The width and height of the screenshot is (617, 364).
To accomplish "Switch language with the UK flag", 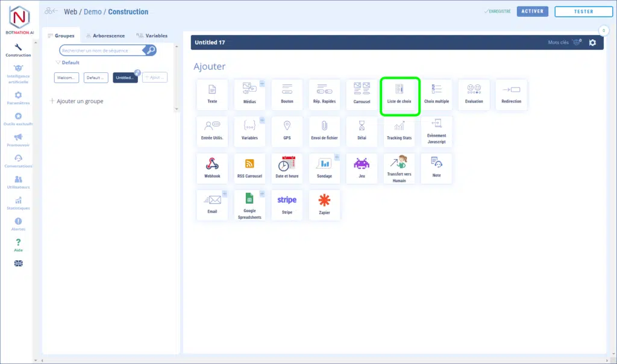I will click(x=18, y=263).
